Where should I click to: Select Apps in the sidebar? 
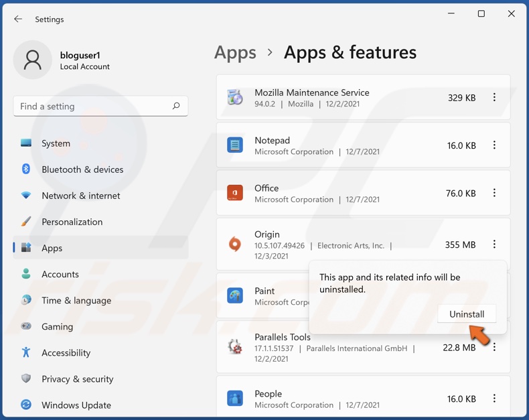tap(100, 248)
